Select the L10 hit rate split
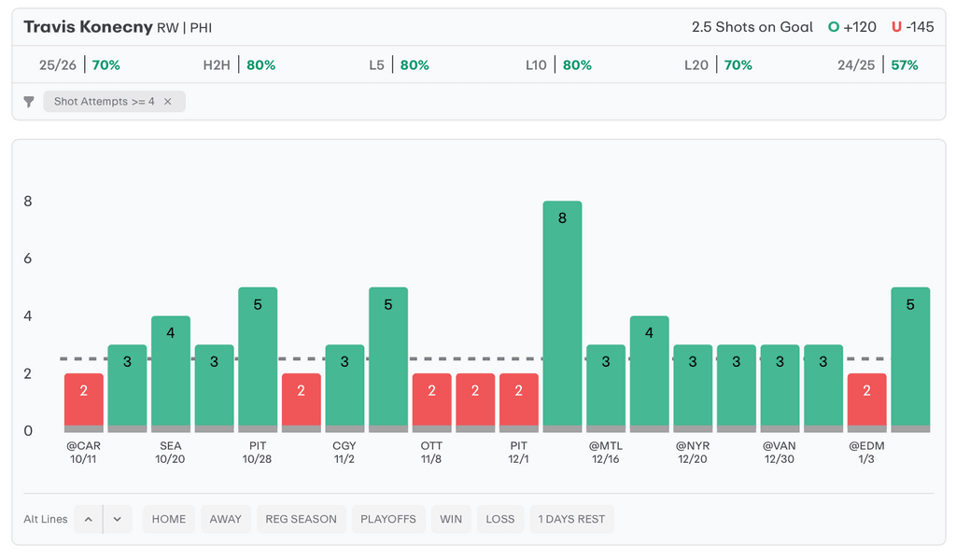Screen dimensions: 956x560 click(x=558, y=65)
